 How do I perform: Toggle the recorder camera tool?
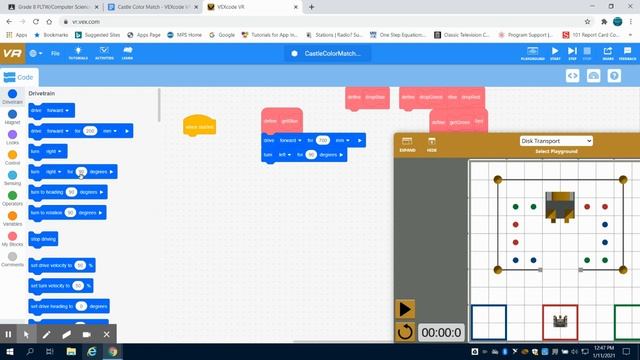(x=87, y=334)
